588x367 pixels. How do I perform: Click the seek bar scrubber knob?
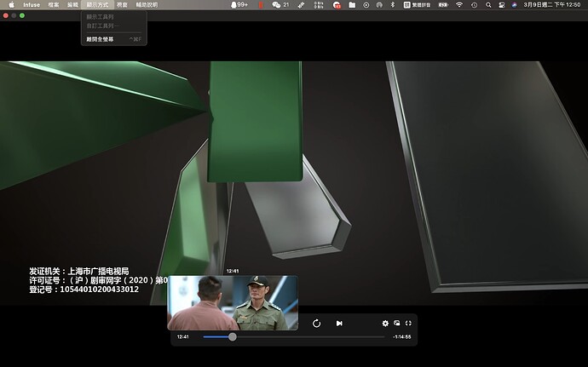233,336
